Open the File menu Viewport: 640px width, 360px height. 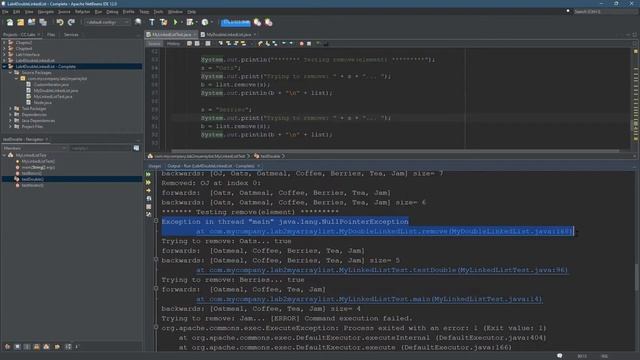tap(5, 12)
